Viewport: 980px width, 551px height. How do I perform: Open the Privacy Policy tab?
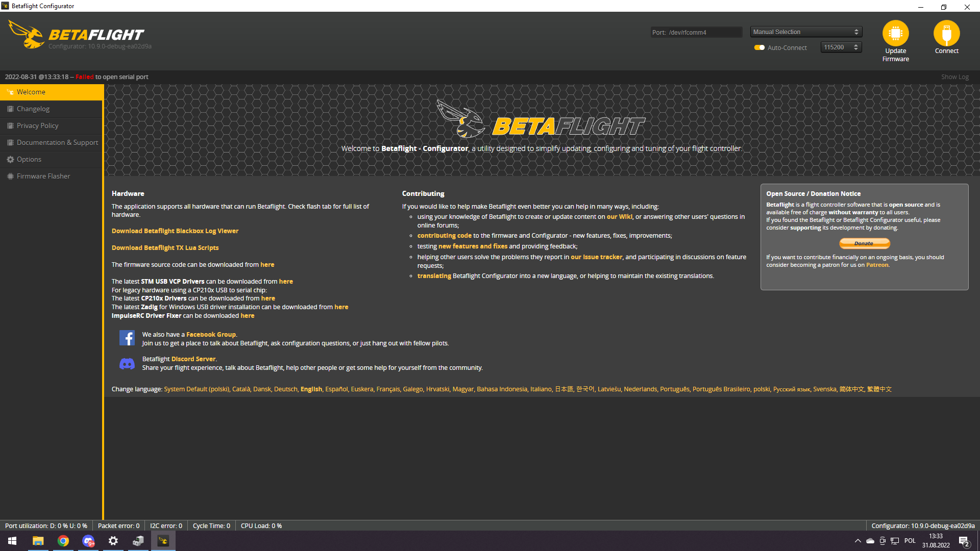[x=37, y=126]
